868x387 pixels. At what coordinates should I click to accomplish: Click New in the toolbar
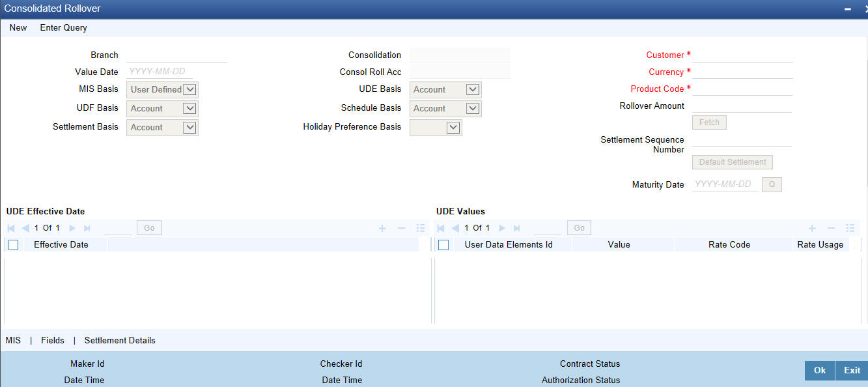tap(18, 27)
